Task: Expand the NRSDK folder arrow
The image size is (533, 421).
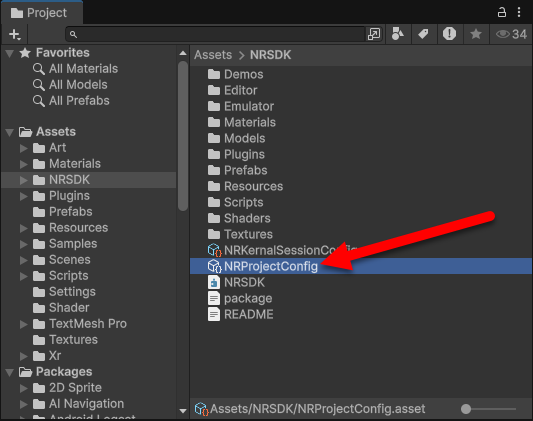Action: tap(23, 180)
